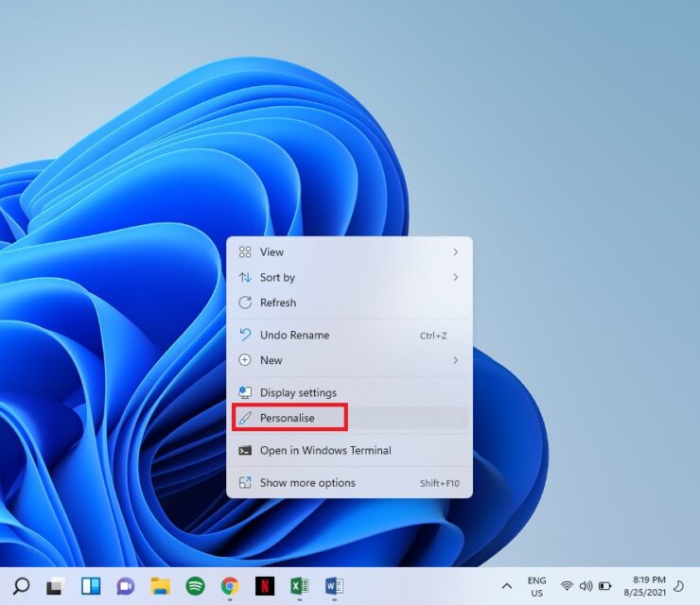Select Personalise in the context menu
Screen dimensions: 700x605
tap(288, 418)
